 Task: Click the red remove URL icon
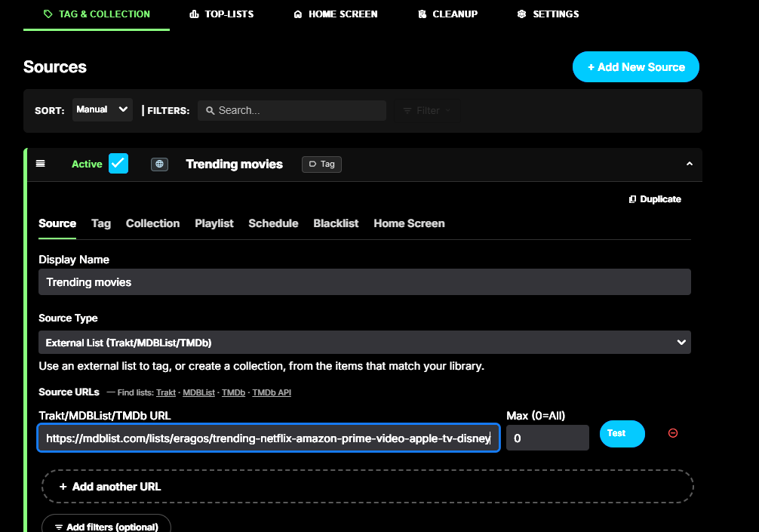(673, 433)
